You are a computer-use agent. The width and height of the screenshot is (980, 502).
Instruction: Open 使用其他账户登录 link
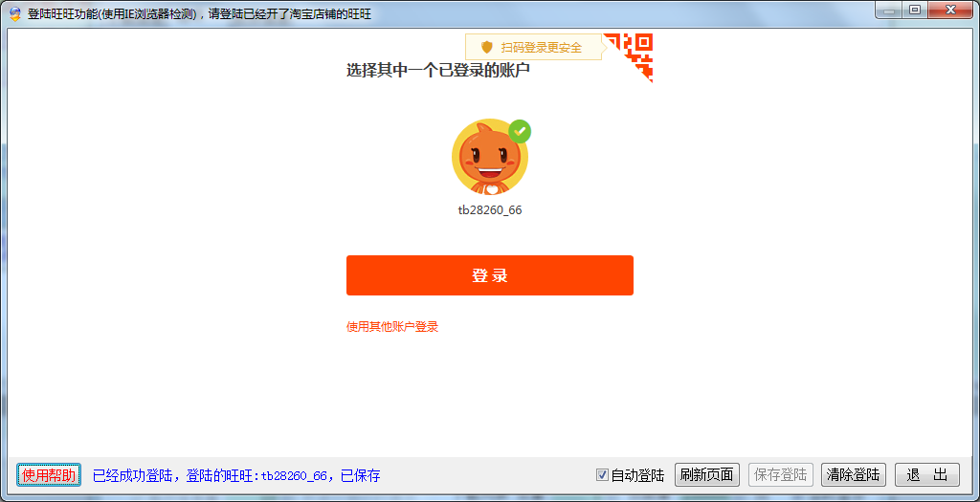(392, 327)
